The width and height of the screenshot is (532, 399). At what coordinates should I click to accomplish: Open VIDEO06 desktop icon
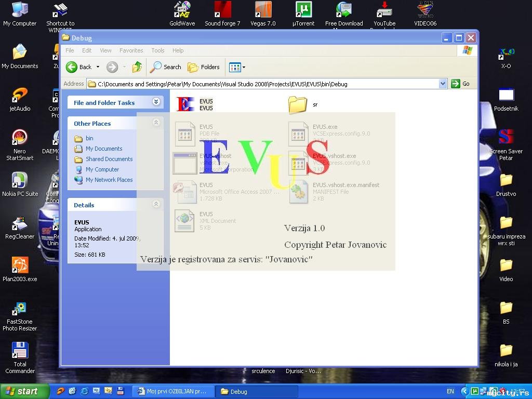(x=425, y=14)
